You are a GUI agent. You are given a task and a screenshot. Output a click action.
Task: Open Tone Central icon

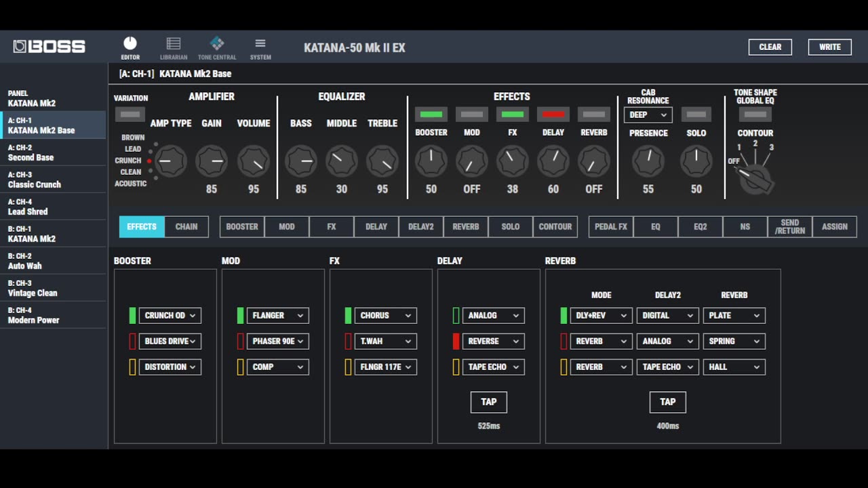point(217,44)
